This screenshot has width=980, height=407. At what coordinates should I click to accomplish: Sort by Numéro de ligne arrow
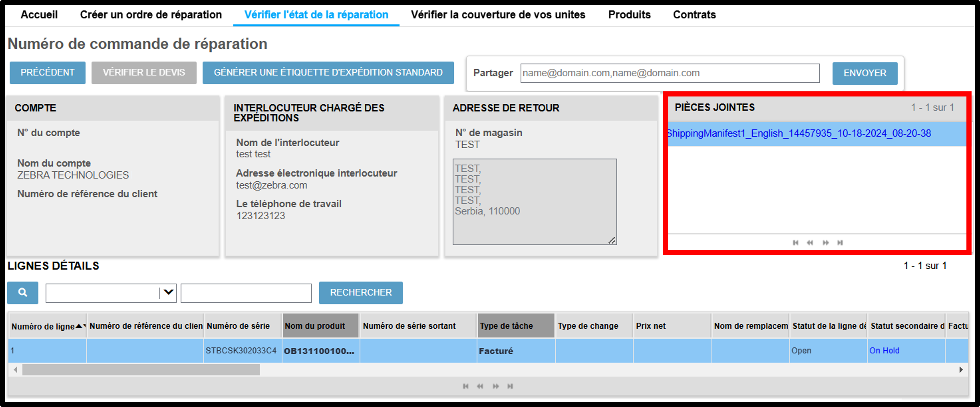(79, 326)
